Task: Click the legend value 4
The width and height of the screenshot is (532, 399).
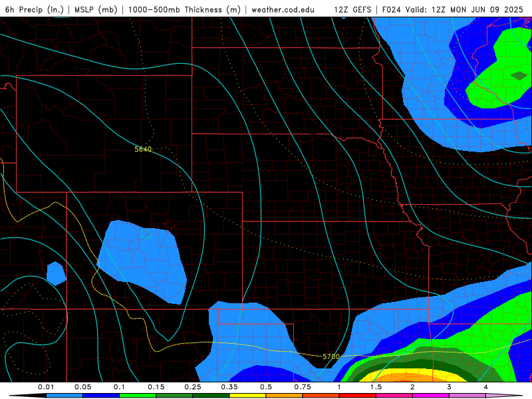Action: [486, 387]
